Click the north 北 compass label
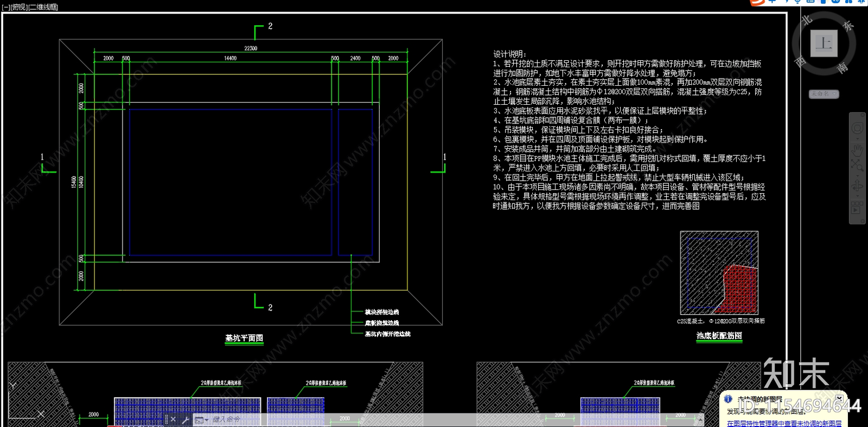Screen dimensions: 868x427 [807, 21]
